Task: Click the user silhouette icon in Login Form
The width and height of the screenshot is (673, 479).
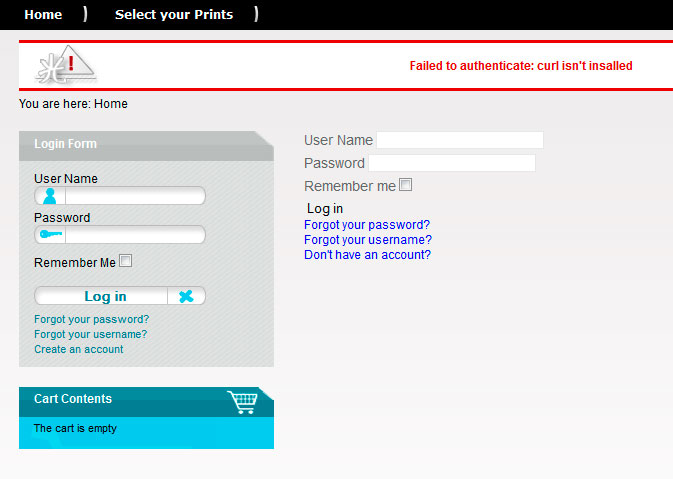Action: [50, 196]
